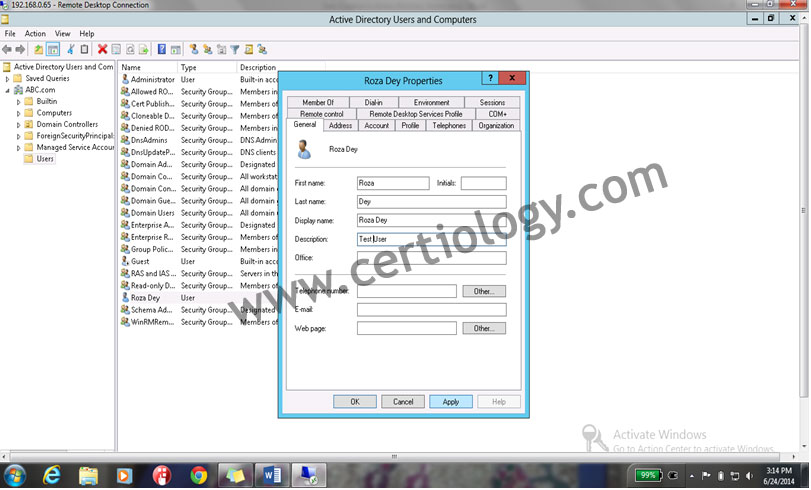This screenshot has width=811, height=490.
Task: Switch to the Address tab
Action: tap(340, 126)
